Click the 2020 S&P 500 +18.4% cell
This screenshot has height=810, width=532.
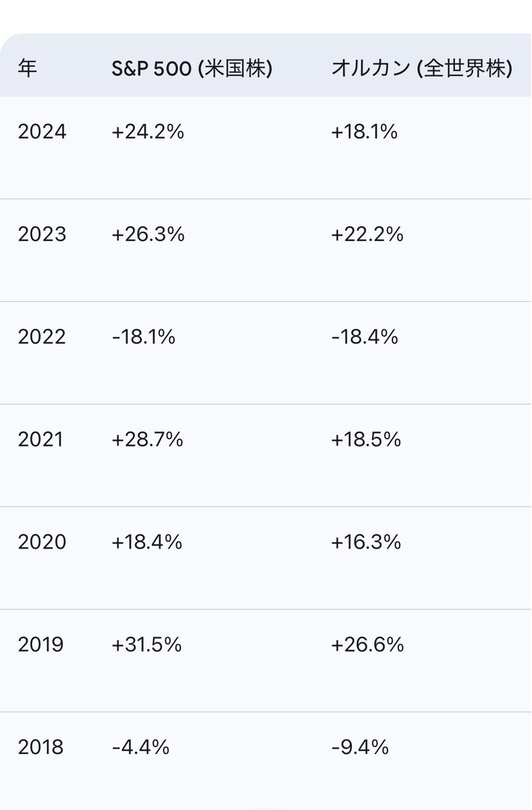click(147, 542)
